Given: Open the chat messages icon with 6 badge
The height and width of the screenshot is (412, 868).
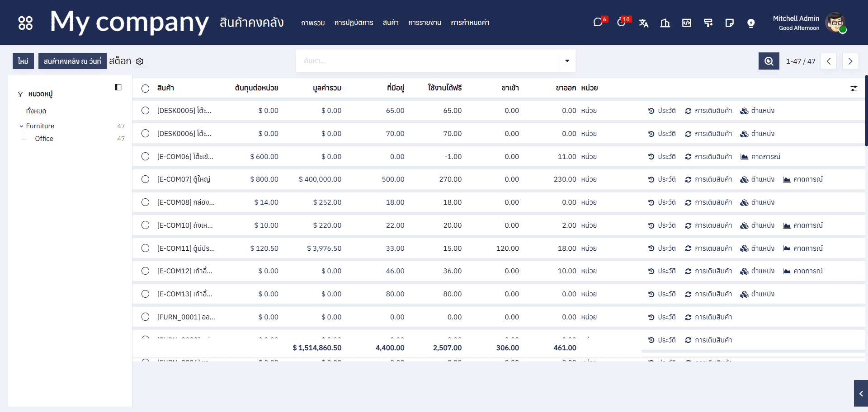Looking at the screenshot, I should click(598, 23).
